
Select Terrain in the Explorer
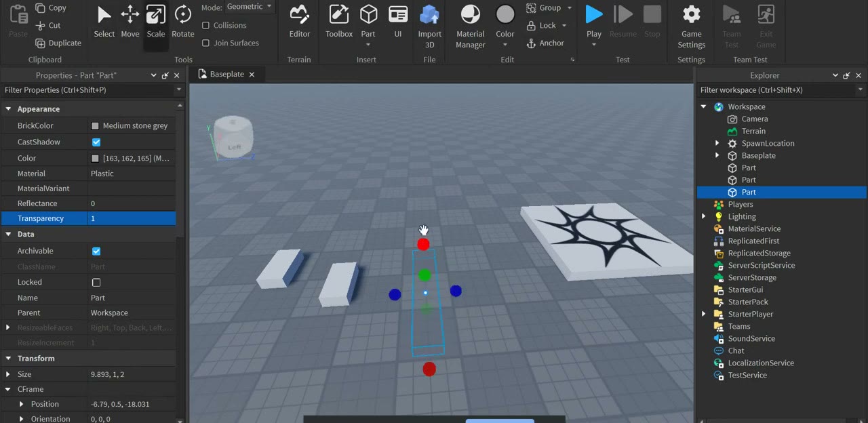(x=753, y=131)
